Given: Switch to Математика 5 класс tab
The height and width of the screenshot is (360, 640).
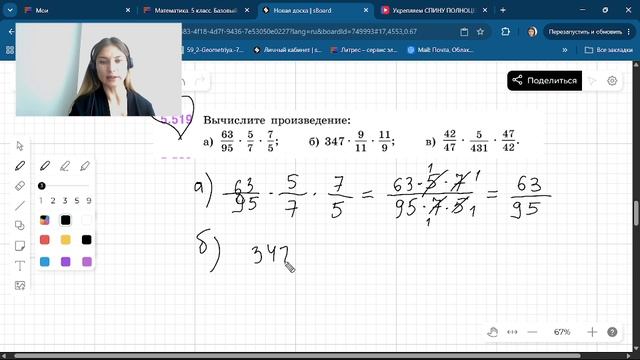Looking at the screenshot, I should coord(196,10).
